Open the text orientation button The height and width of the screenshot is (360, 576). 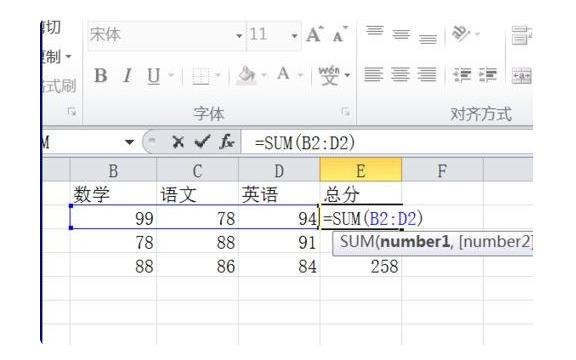(460, 34)
